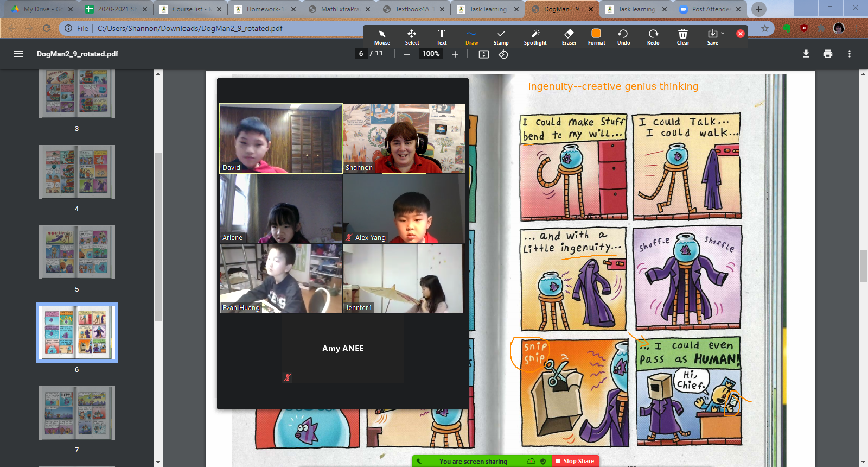Click the PDF page vertical scrollbar
This screenshot has height=467, width=868.
(863, 266)
